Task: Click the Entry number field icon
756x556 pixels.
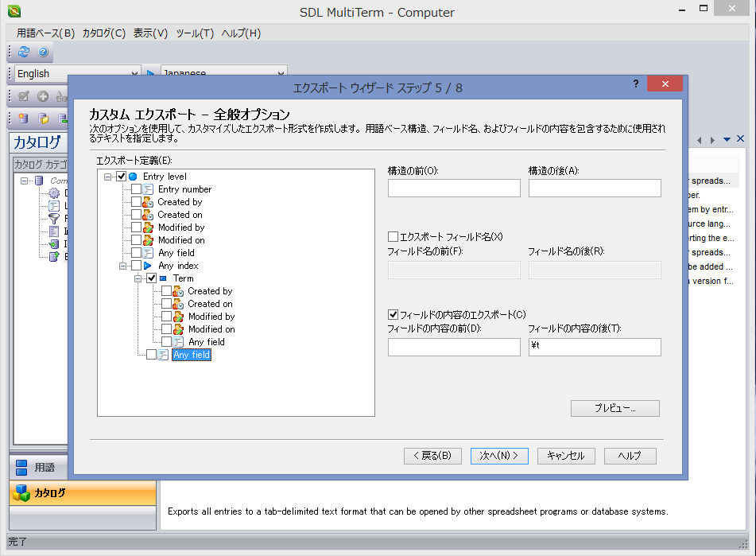Action: click(148, 189)
